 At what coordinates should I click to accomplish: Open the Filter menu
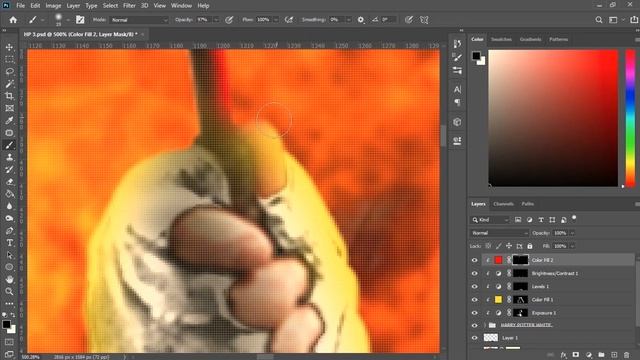(x=129, y=6)
